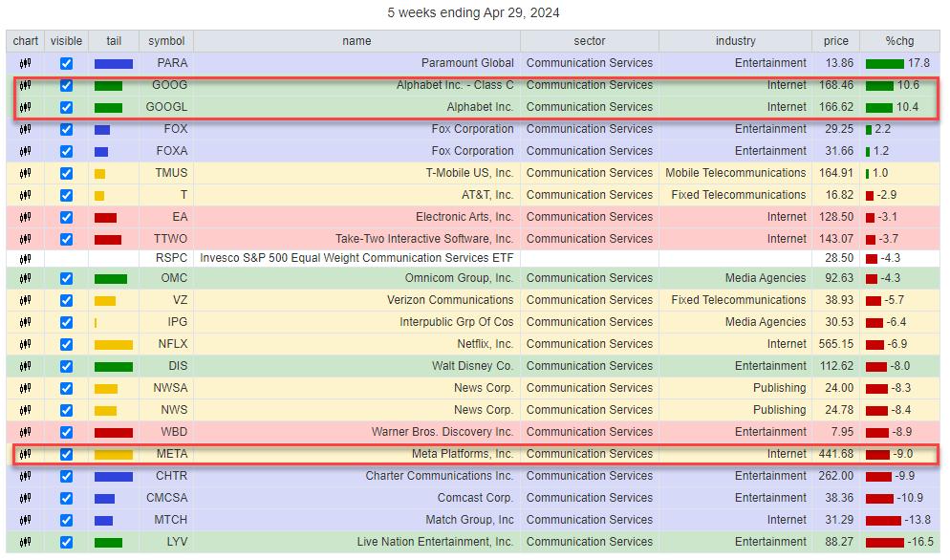Click the sector column header
950x560 pixels.
point(589,41)
